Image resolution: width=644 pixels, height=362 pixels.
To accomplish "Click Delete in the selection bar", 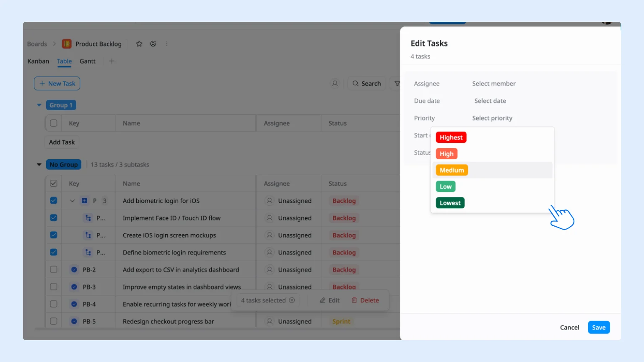I will tap(365, 300).
